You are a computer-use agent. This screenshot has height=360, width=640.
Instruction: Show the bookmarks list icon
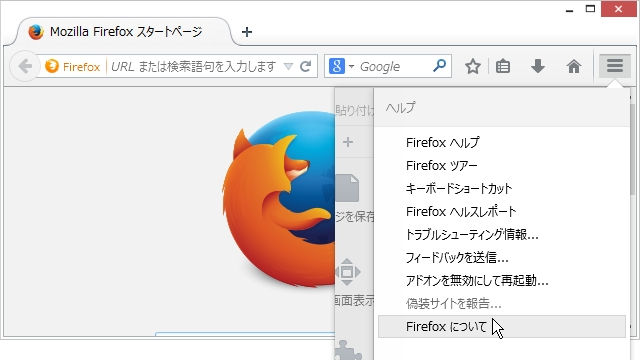(x=503, y=66)
